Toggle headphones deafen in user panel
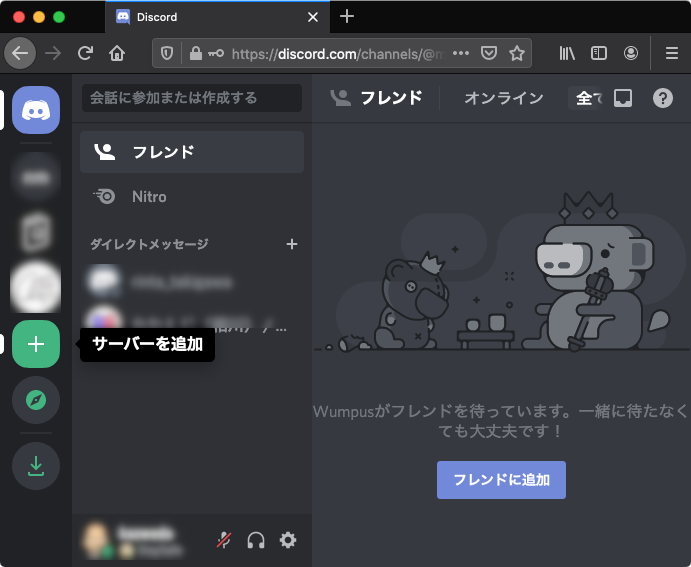 click(256, 540)
